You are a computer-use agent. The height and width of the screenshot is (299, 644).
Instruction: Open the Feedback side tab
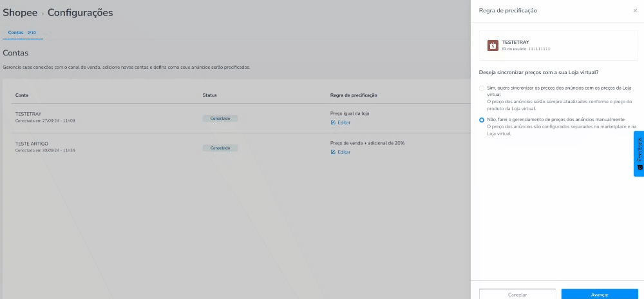pos(639,154)
